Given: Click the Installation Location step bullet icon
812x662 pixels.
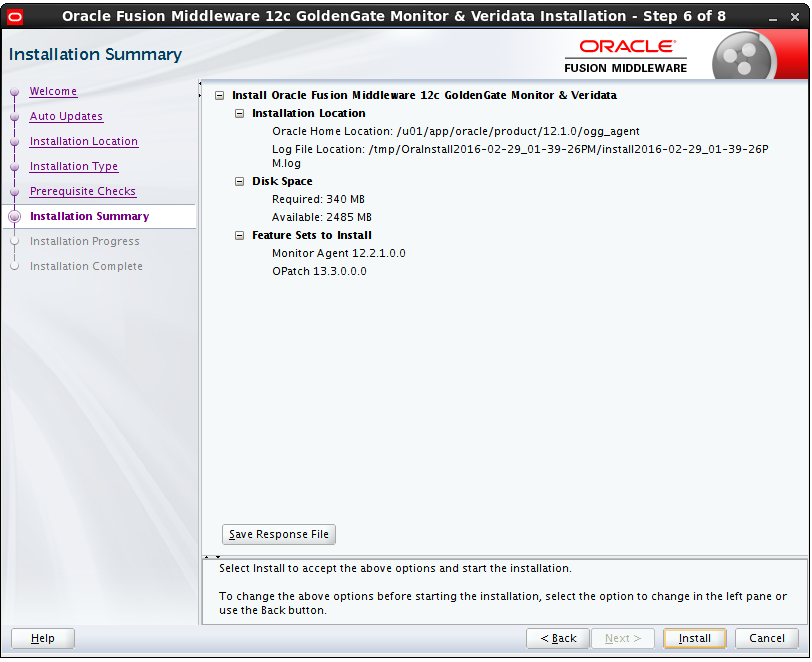Looking at the screenshot, I should [x=14, y=142].
